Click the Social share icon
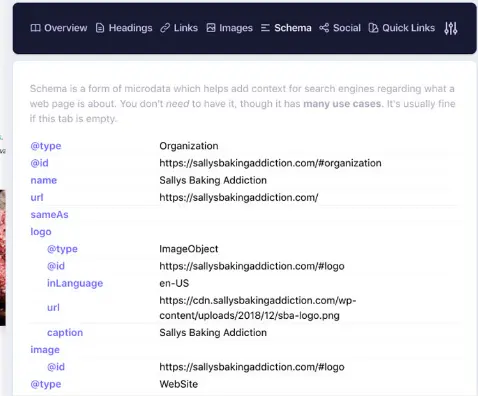The width and height of the screenshot is (478, 396). (324, 28)
